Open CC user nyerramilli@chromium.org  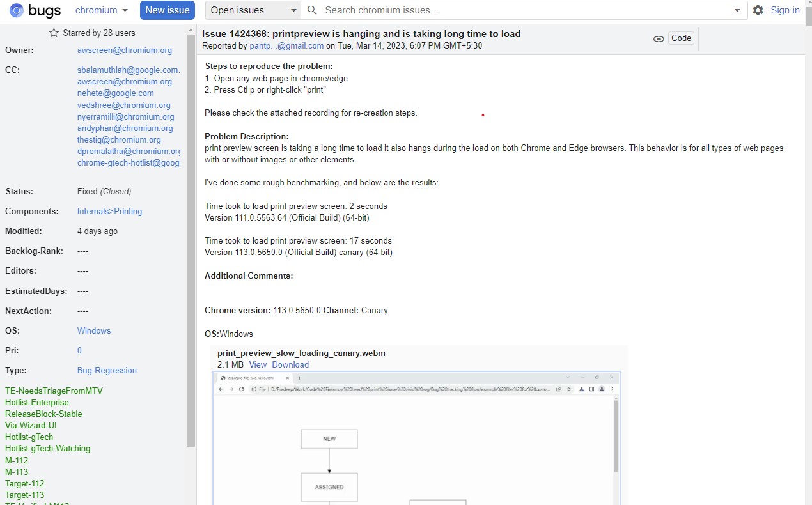[x=126, y=117]
